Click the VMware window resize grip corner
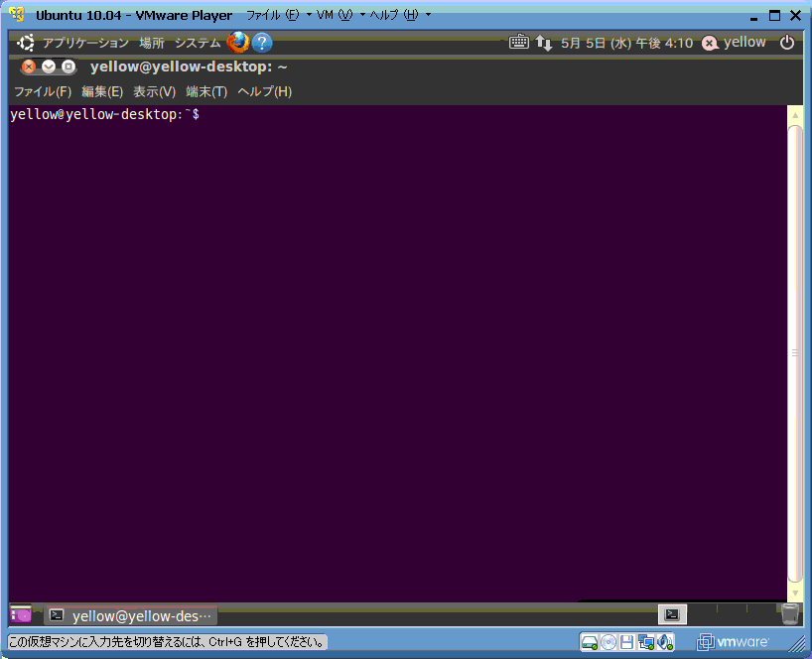 [796, 643]
